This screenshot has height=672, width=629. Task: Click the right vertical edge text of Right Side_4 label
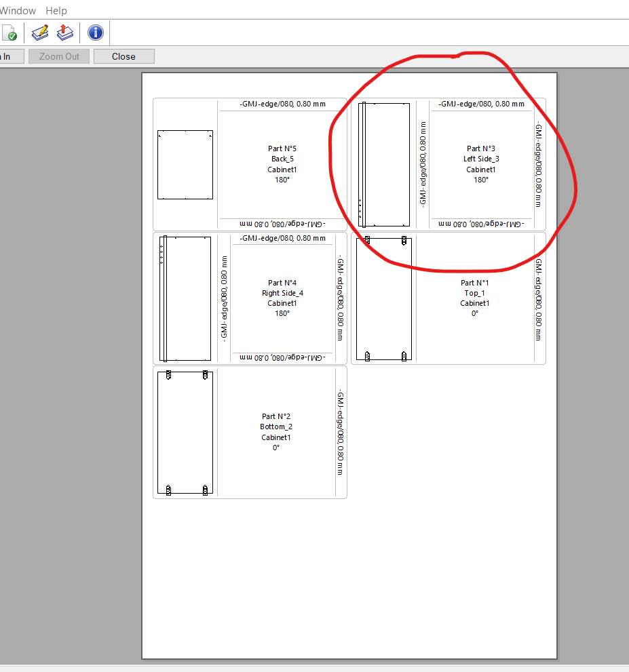340,299
